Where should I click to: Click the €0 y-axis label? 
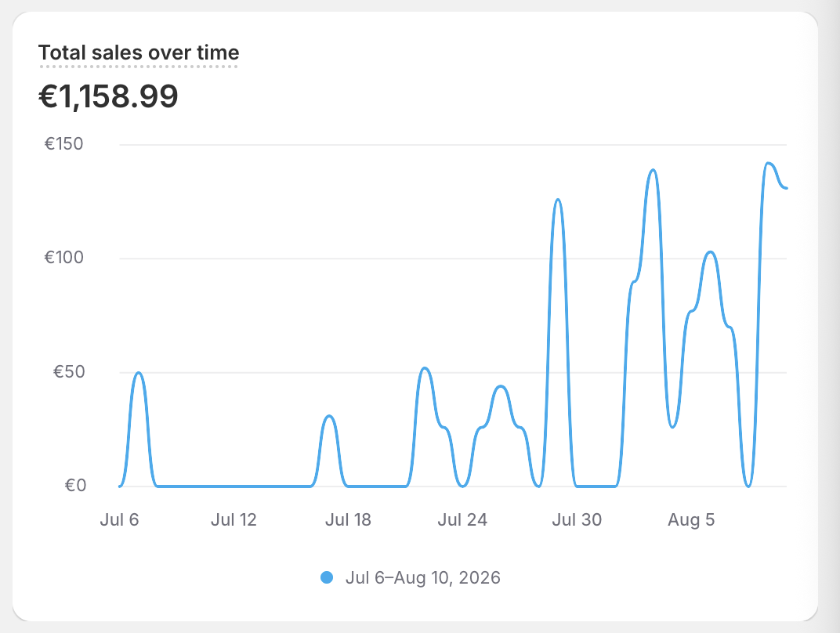(75, 485)
